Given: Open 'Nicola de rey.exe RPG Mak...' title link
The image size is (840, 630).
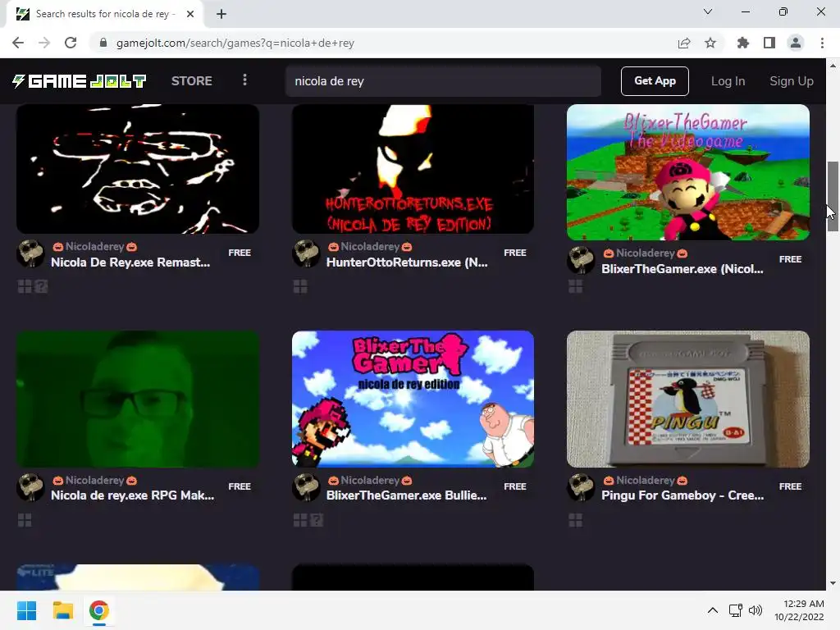Looking at the screenshot, I should click(132, 495).
